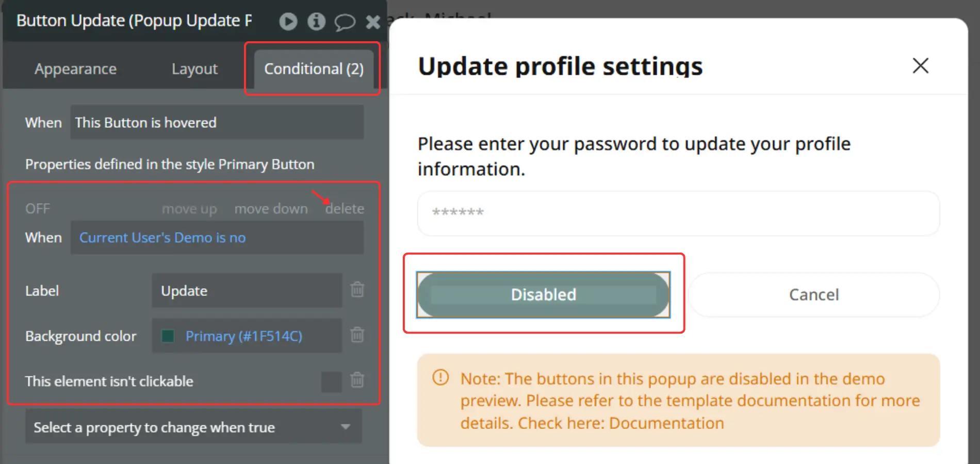The height and width of the screenshot is (464, 980).
Task: Open the info icon in property editor
Action: click(x=316, y=22)
